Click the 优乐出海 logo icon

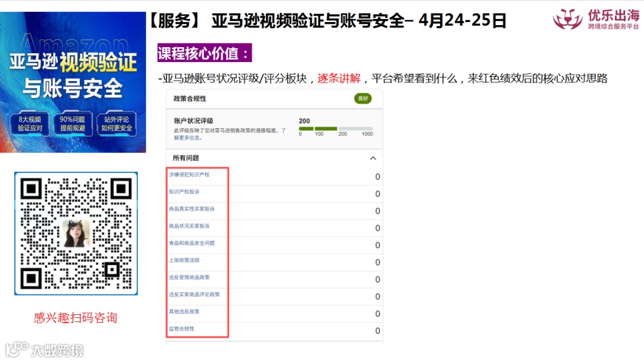pos(568,19)
